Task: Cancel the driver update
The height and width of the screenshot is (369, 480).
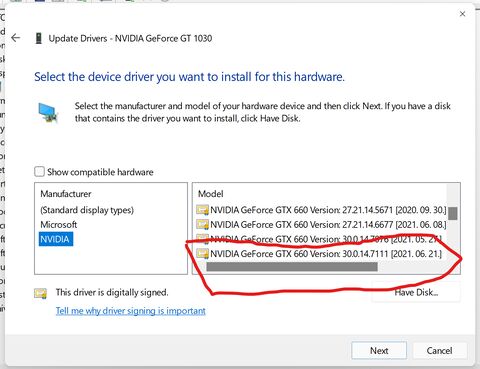Action: pos(439,350)
